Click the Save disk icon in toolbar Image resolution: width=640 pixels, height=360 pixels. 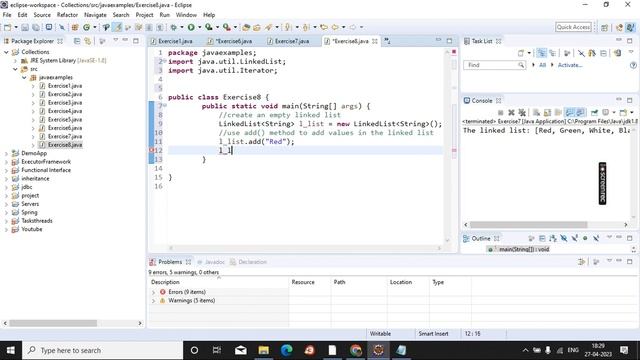coord(24,27)
